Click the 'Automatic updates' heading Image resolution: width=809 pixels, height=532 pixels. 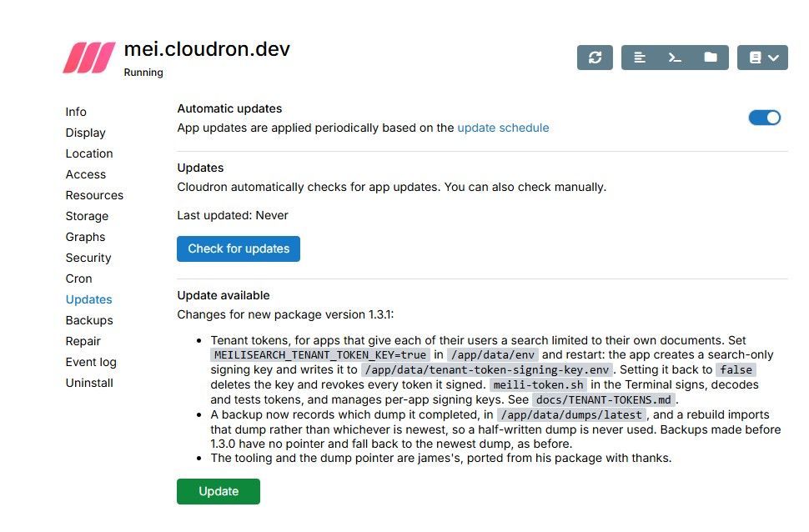click(229, 109)
